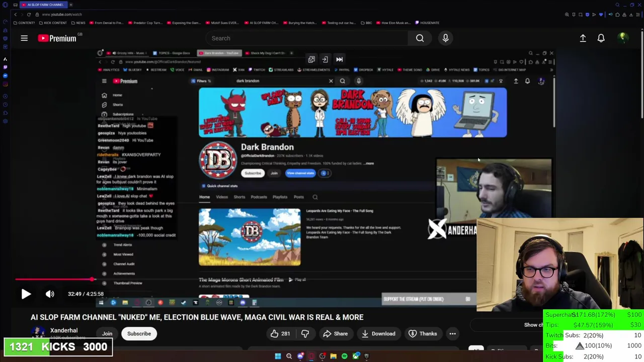644x362 pixels.
Task: Open KICK CONTENT bookmarks folder
Action: point(52,23)
